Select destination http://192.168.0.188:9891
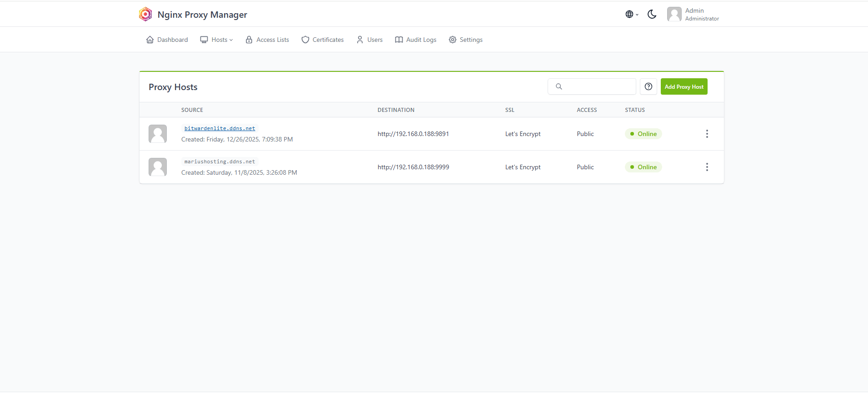Screen dimensions: 868x394 coord(413,134)
